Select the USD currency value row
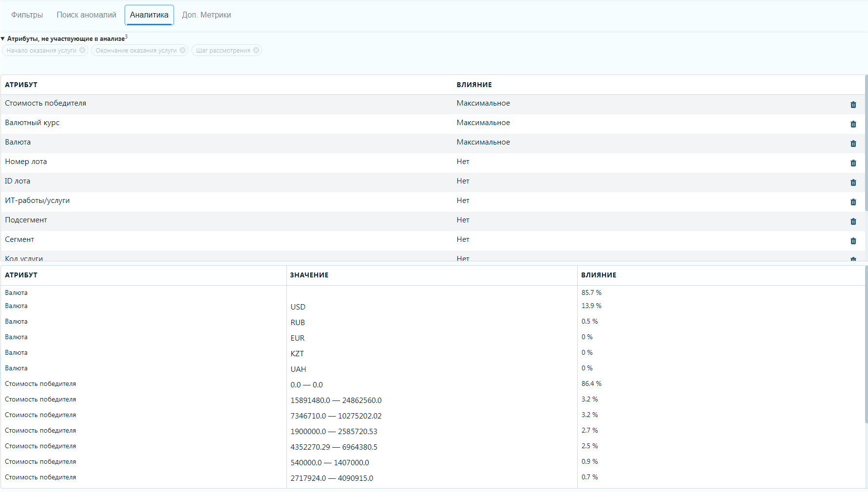The height and width of the screenshot is (492, 868). pos(298,307)
